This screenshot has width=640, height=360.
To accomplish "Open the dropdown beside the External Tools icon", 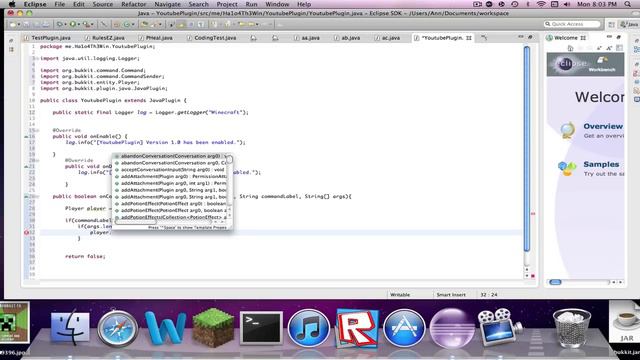I will 92,24.
